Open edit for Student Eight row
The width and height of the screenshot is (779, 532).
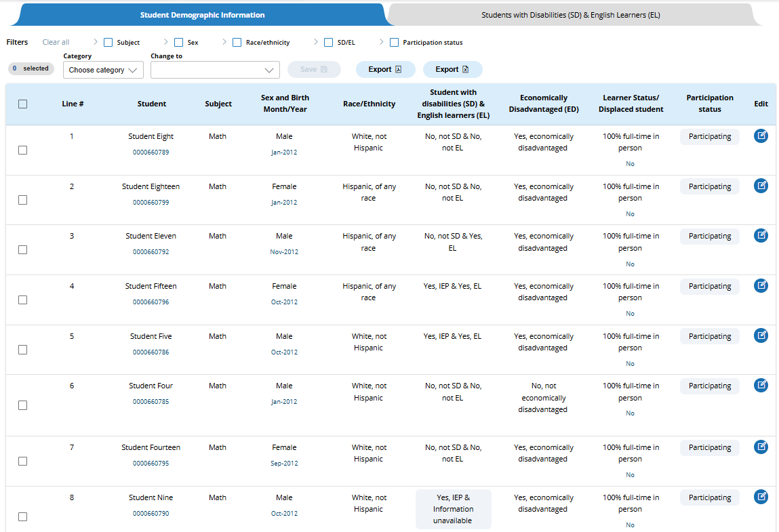(x=761, y=136)
